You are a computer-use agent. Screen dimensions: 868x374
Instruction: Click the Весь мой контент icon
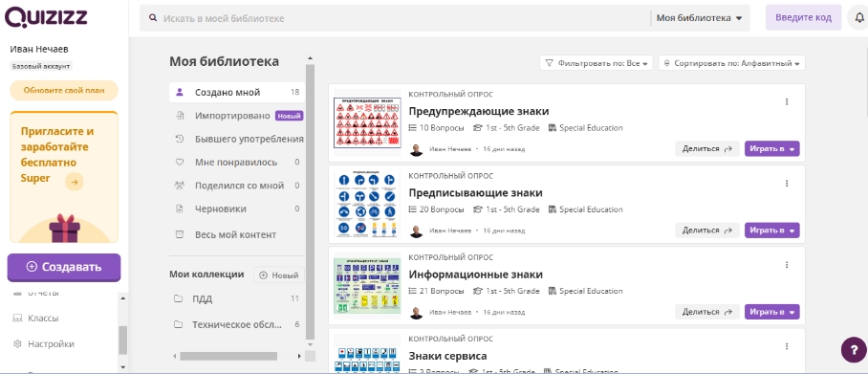coord(180,234)
